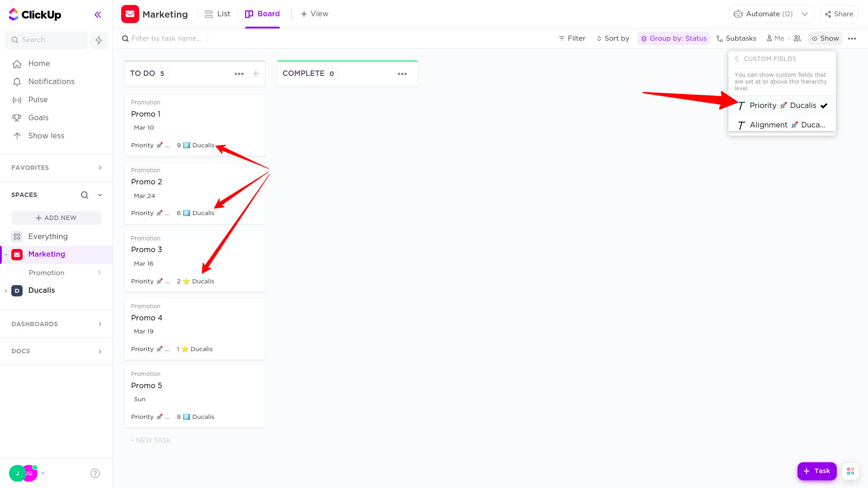Image resolution: width=868 pixels, height=488 pixels.
Task: Open Filter options
Action: pos(572,38)
